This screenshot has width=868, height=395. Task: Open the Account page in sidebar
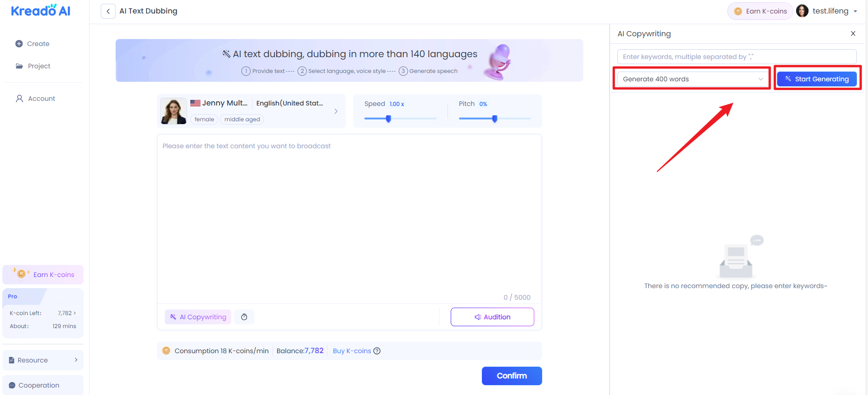click(x=41, y=99)
